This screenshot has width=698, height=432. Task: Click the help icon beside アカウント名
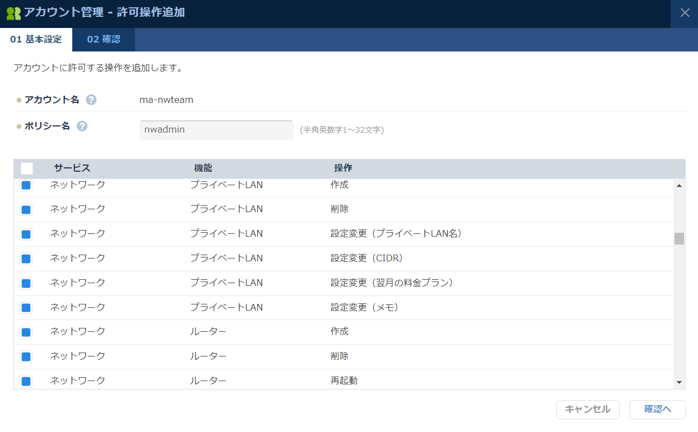(91, 100)
